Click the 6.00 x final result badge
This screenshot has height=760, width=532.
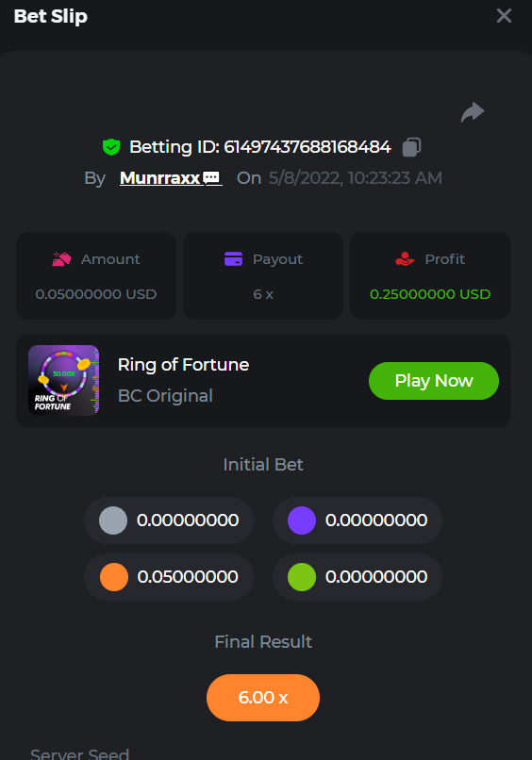point(263,698)
